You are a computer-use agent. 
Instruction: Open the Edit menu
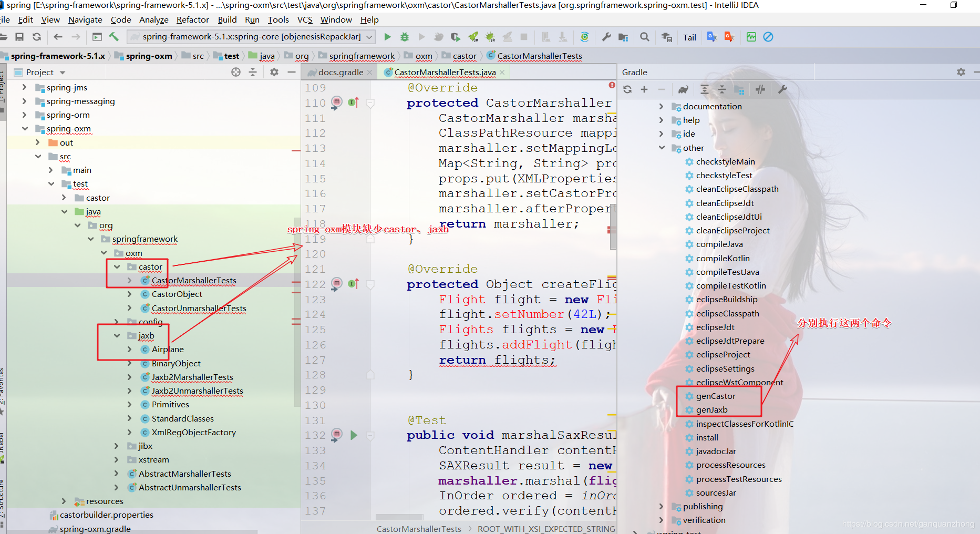[25, 19]
